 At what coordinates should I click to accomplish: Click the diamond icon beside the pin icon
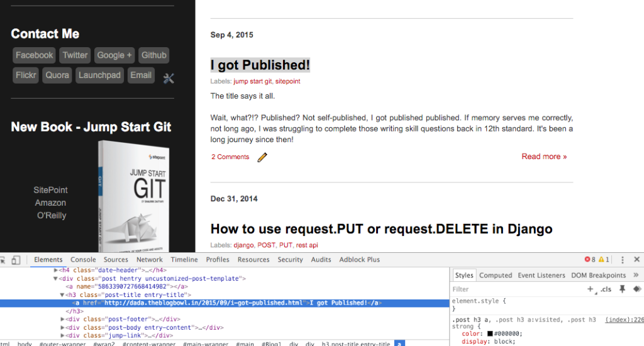[x=637, y=289]
